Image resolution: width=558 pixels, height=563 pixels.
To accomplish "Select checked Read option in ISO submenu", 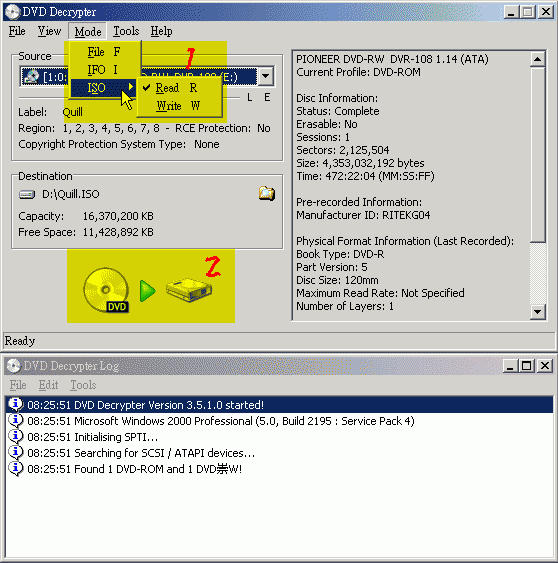I will [179, 88].
